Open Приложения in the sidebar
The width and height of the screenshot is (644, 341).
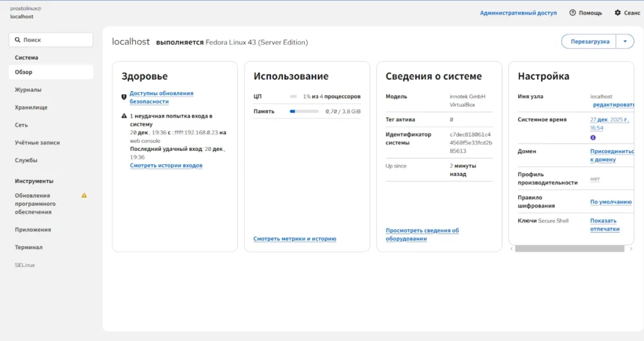point(51,230)
